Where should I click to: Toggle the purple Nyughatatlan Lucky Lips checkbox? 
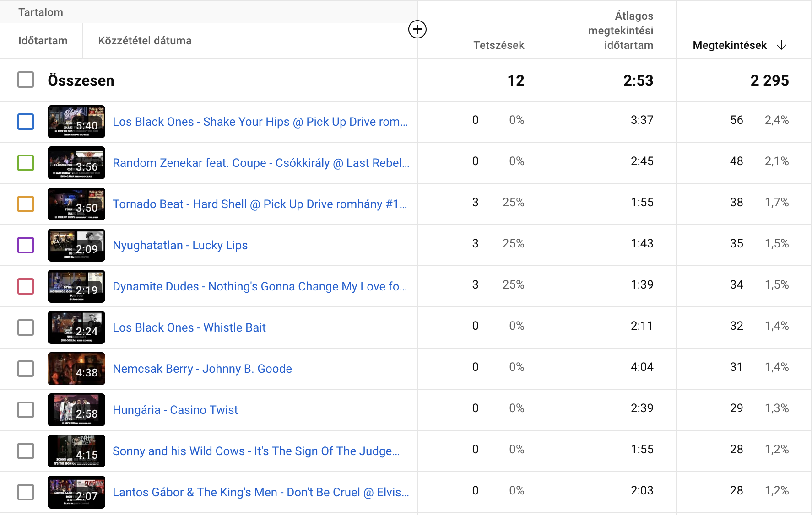point(26,245)
